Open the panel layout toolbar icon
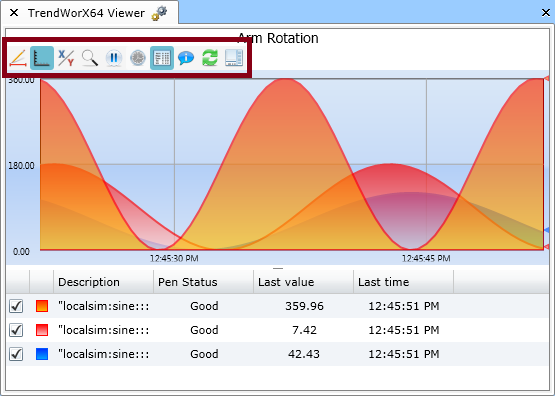This screenshot has width=555, height=396. coord(234,58)
